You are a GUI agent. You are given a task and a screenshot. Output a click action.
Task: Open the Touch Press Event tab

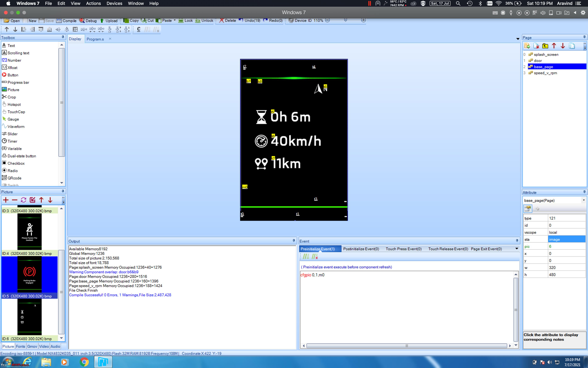[404, 249]
